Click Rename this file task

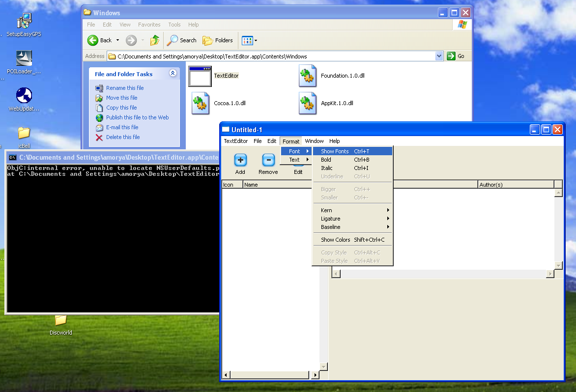[x=125, y=88]
